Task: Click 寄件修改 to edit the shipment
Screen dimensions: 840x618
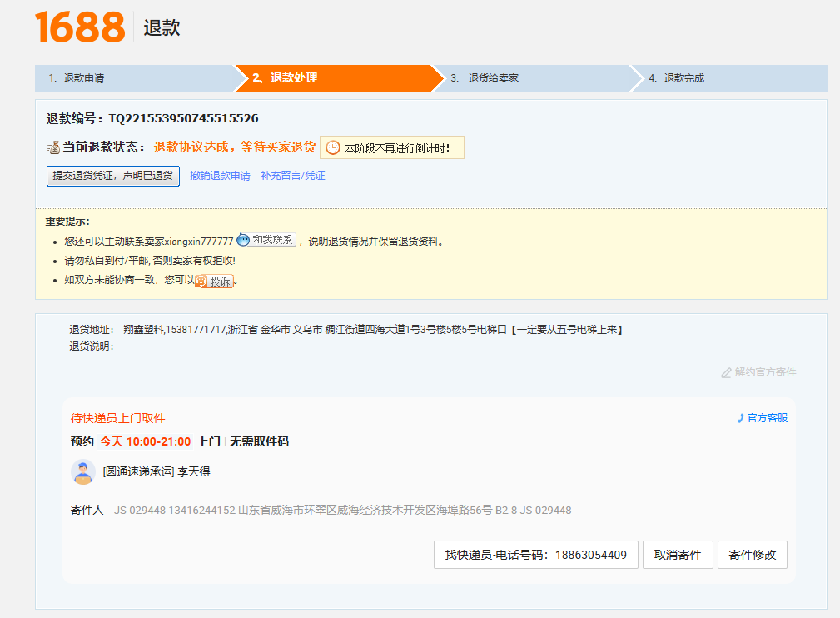Action: pos(752,555)
